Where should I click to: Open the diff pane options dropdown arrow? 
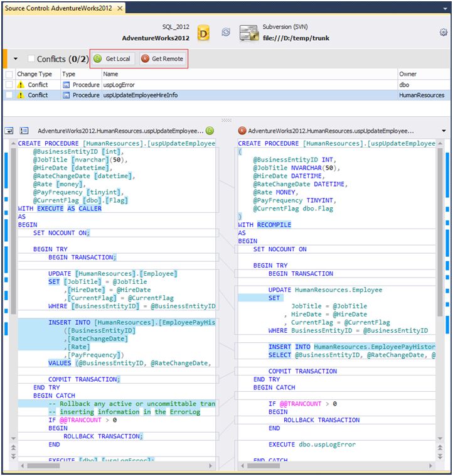pos(444,131)
